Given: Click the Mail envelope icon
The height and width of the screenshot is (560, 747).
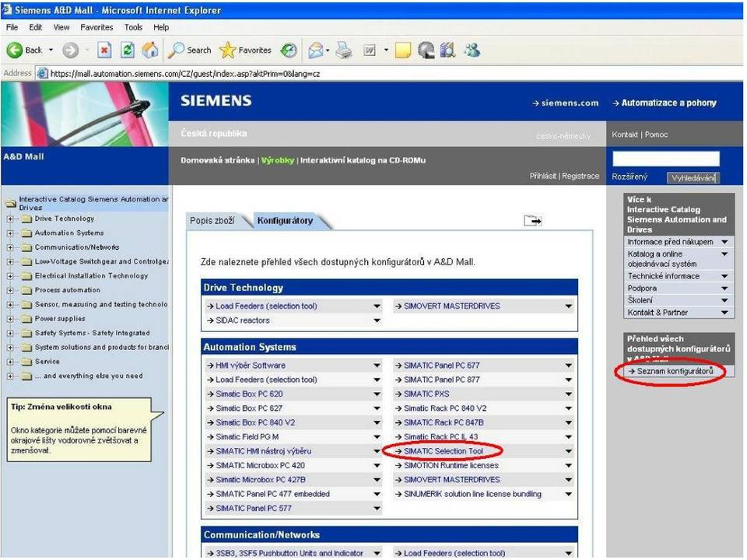Looking at the screenshot, I should [315, 50].
